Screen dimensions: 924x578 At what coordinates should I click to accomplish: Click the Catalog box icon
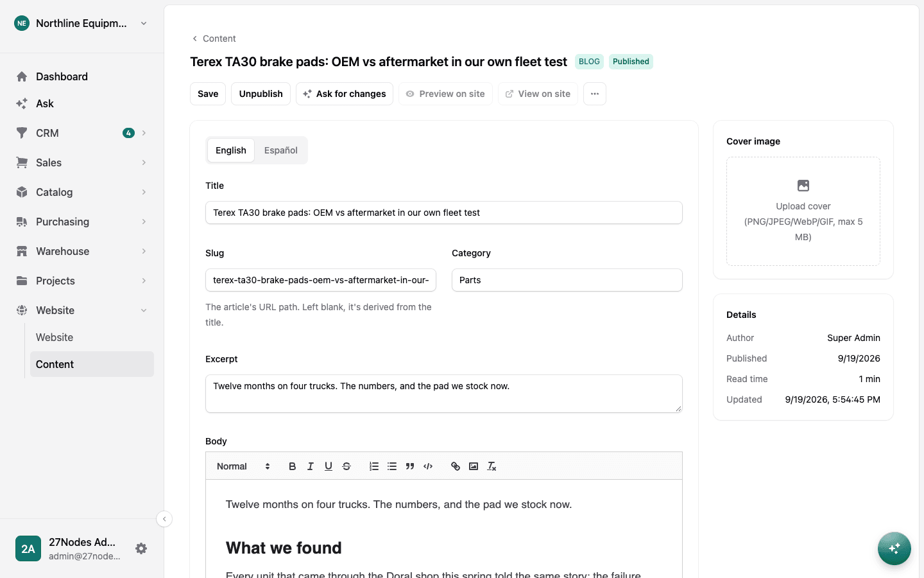point(22,192)
